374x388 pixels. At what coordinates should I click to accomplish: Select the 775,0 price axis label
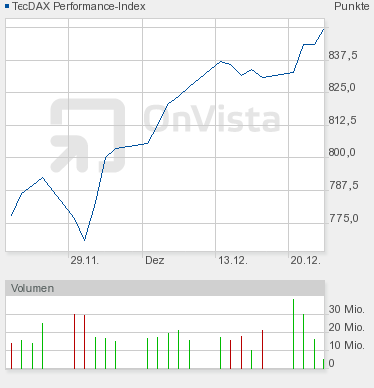point(344,218)
